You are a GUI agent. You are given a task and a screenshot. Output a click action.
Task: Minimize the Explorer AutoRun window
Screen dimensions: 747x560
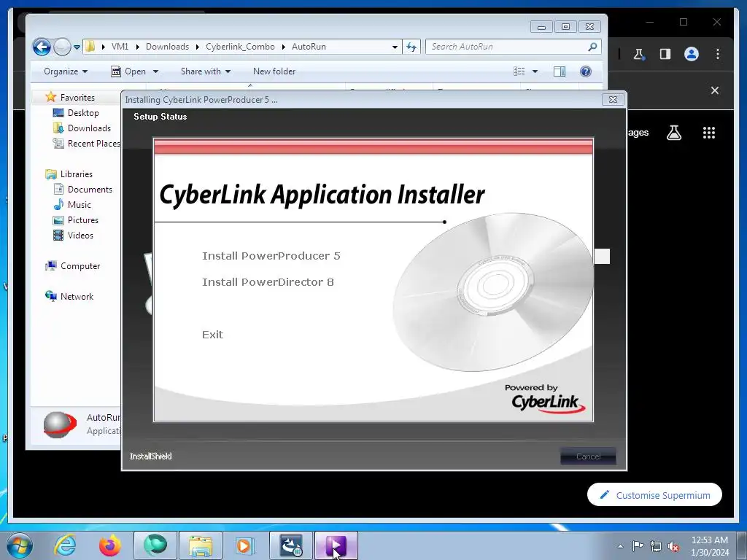coord(542,27)
